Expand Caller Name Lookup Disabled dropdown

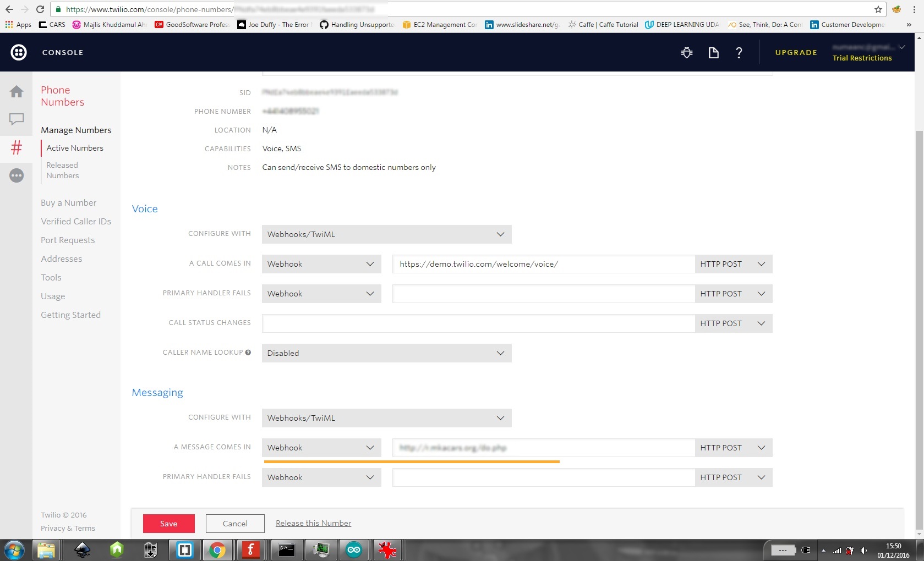pos(386,353)
